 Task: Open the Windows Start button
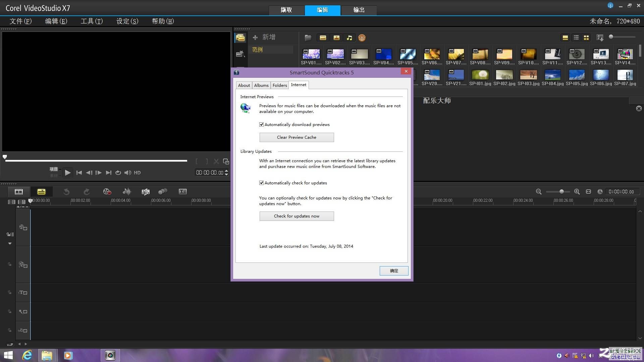[8, 355]
